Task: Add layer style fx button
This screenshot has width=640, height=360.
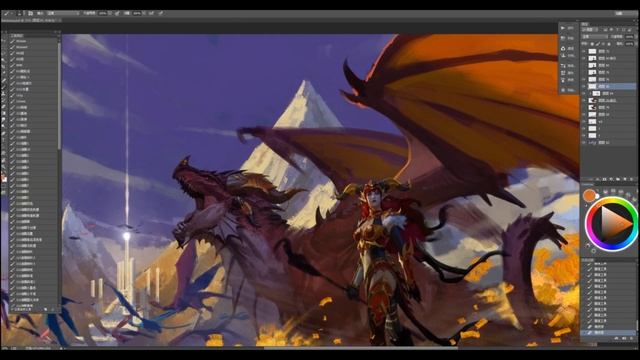Action: pyautogui.click(x=598, y=179)
